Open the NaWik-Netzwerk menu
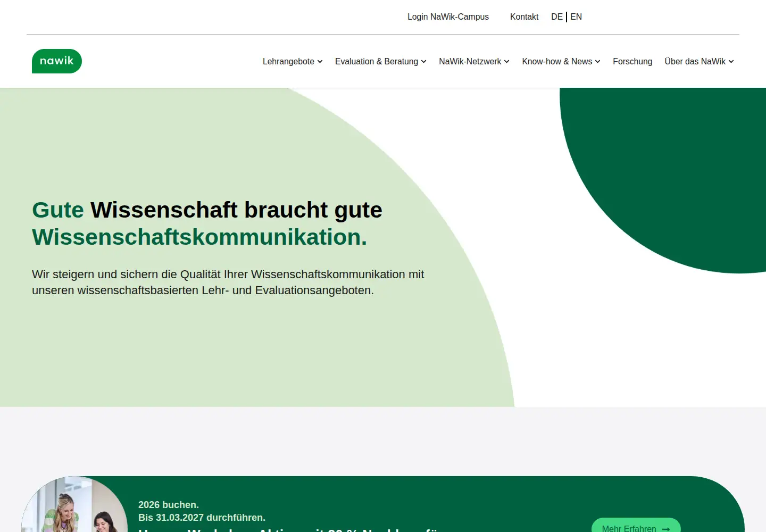 (x=470, y=62)
